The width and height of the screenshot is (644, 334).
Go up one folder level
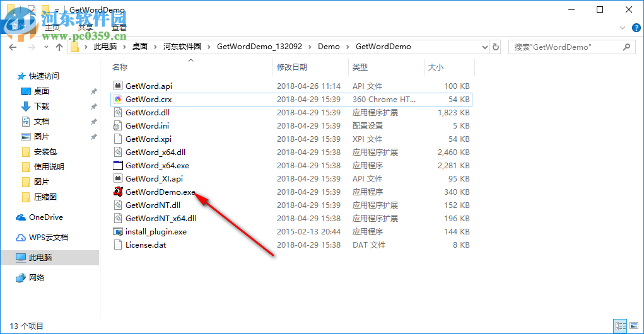pyautogui.click(x=59, y=47)
